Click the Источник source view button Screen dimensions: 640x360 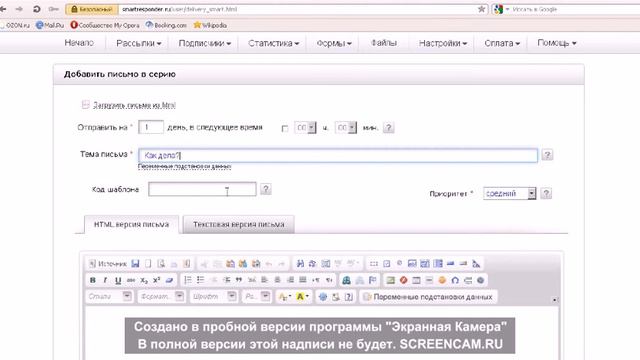click(x=108, y=264)
